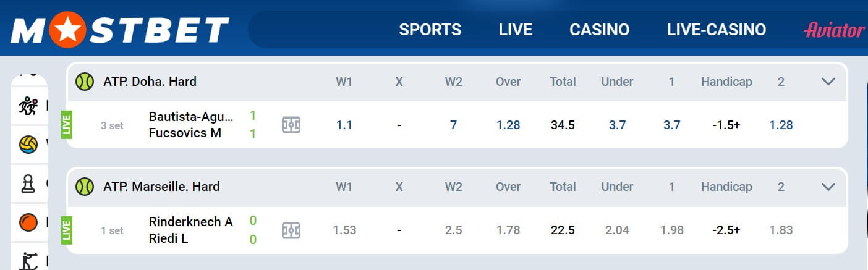The image size is (868, 270).
Task: Launch the Aviator game link
Action: click(x=834, y=30)
